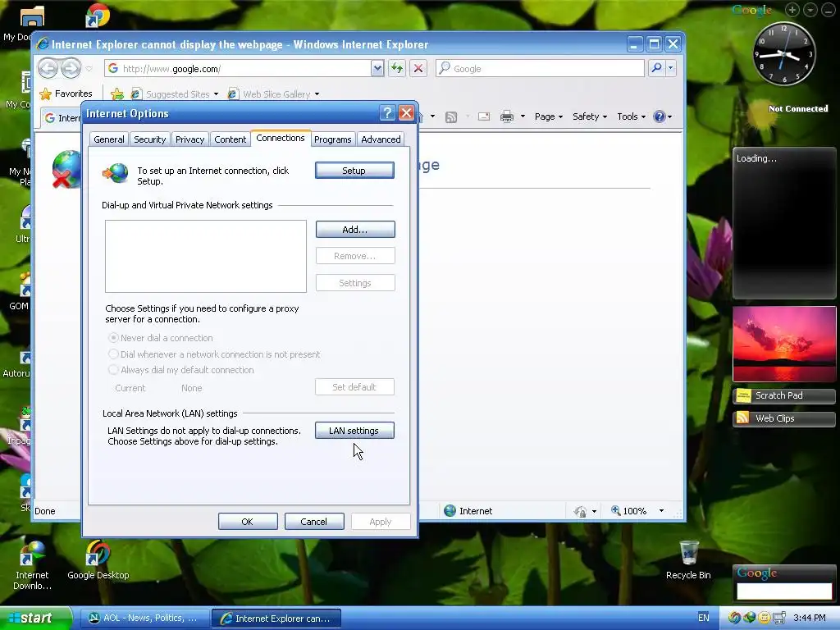Image resolution: width=840 pixels, height=630 pixels.
Task: Open the Page menu dropdown
Action: coord(549,116)
